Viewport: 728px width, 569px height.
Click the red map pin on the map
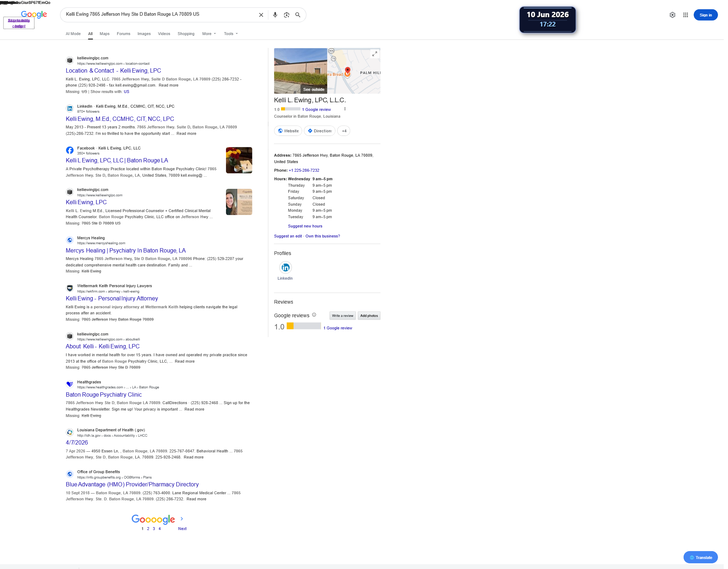(x=347, y=71)
